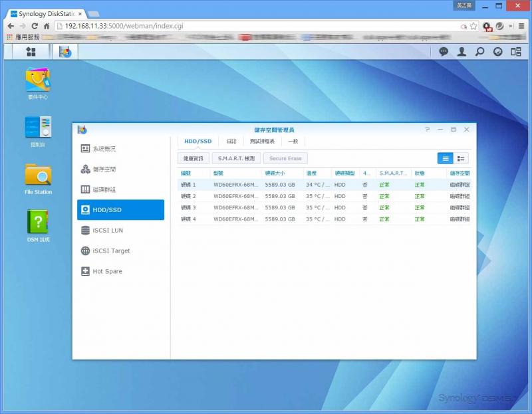Viewport: 532px width, 414px height.
Task: Click the Storage Manager icon in DSM taskbar
Action: pos(65,52)
